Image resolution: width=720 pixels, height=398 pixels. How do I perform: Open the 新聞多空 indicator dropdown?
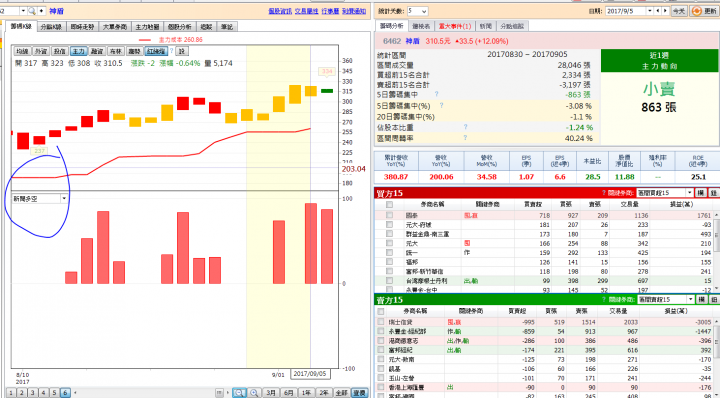[64, 199]
